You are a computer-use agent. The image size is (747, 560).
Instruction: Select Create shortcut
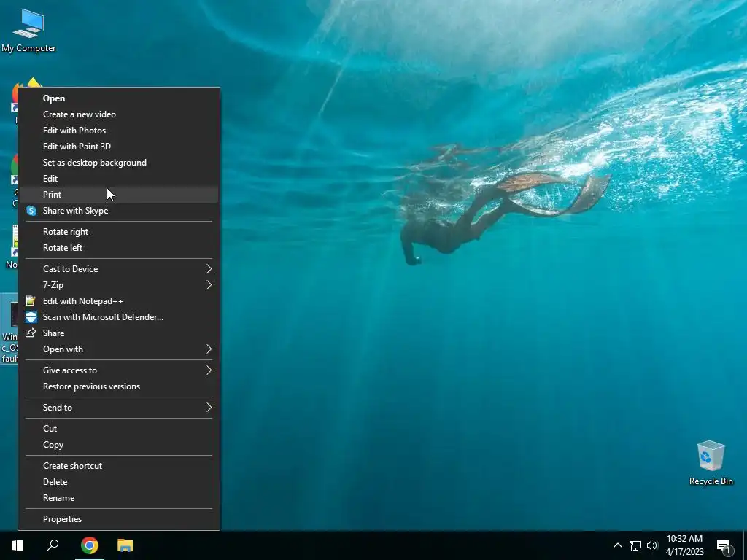[x=119, y=466]
